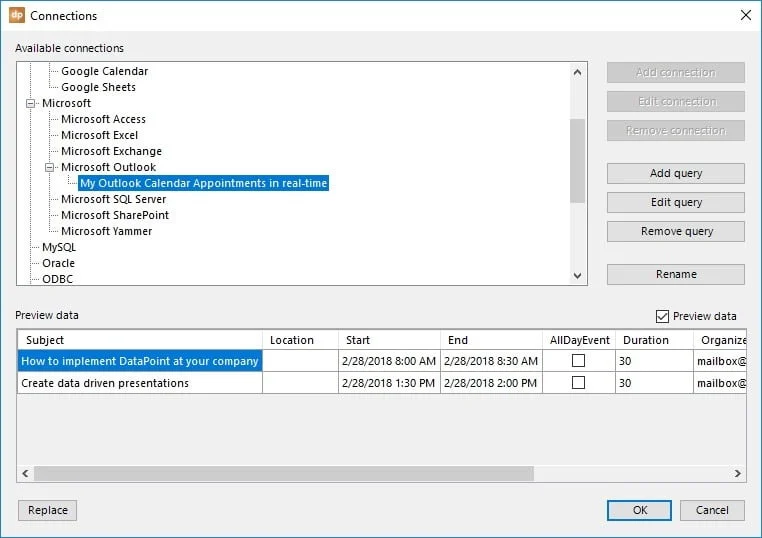This screenshot has height=538, width=762.
Task: Click the 2/28/2018 1:30 PM start cell
Action: pyautogui.click(x=389, y=383)
